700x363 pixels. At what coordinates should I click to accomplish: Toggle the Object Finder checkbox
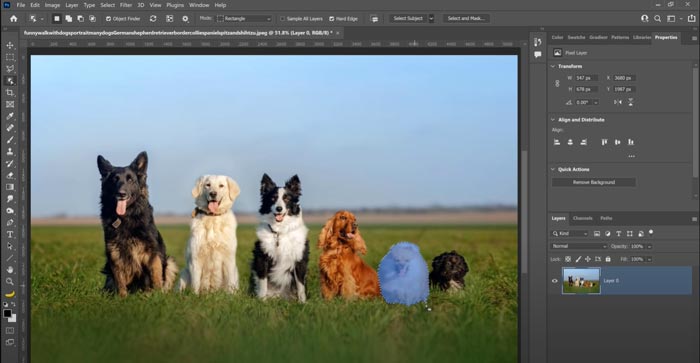tap(108, 19)
